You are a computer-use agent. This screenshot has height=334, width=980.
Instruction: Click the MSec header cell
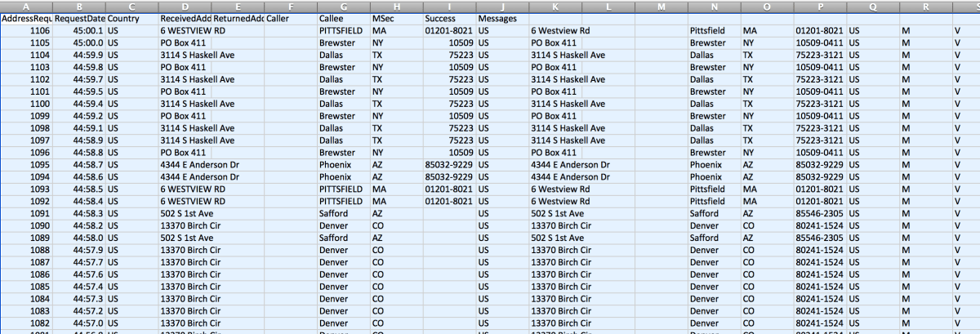[395, 18]
